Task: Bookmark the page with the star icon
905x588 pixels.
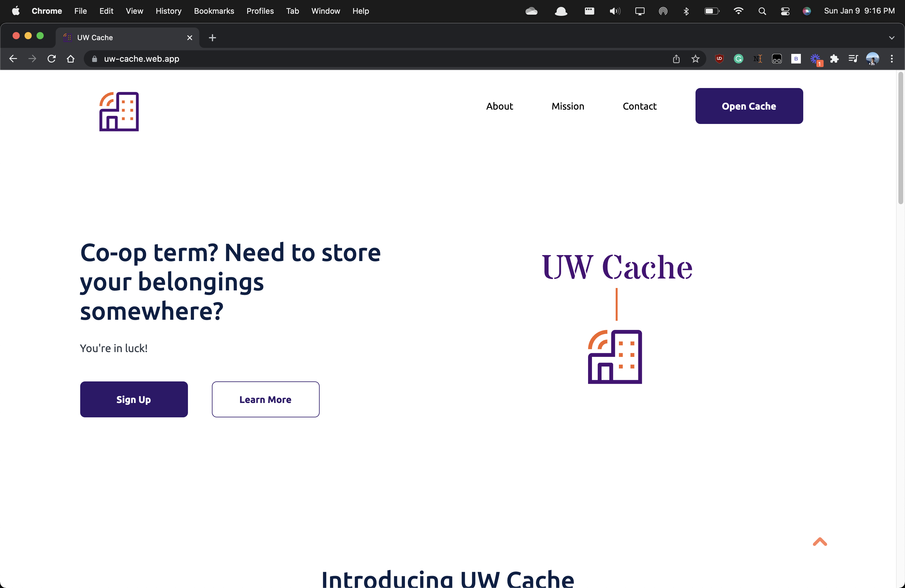Action: [x=695, y=59]
